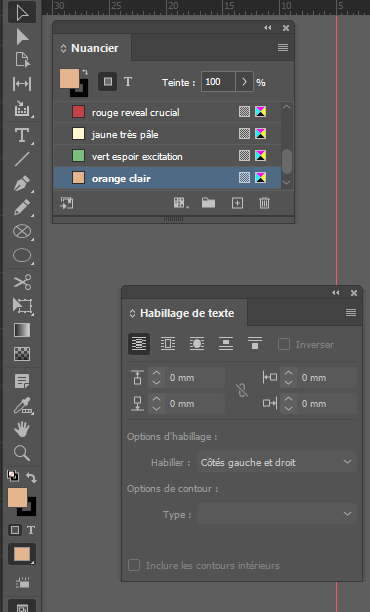Select the Hand tool

[x=22, y=429]
